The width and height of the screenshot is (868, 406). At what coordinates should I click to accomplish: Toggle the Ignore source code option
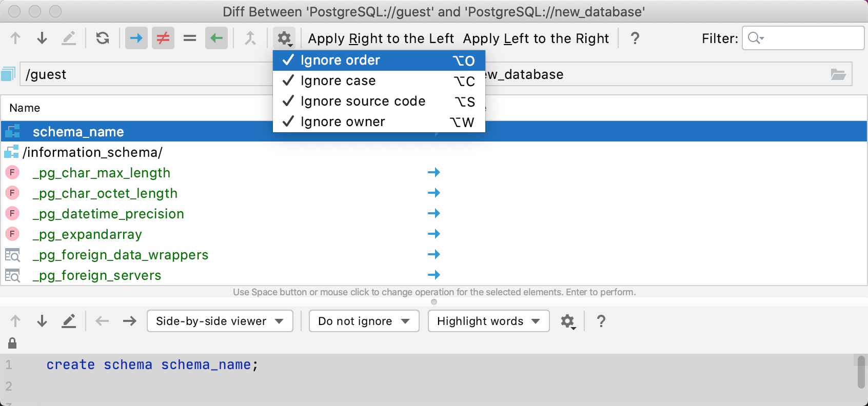coord(363,101)
